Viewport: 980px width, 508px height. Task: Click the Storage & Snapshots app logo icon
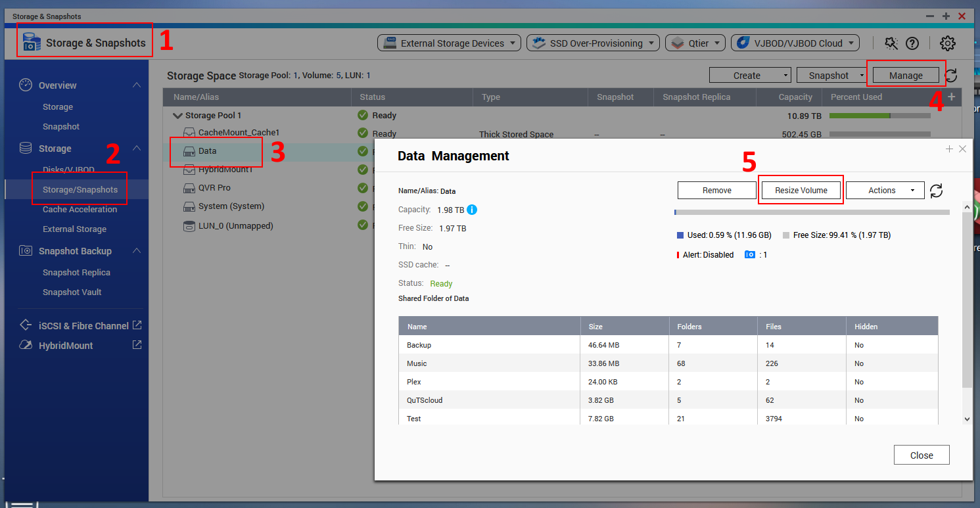click(x=32, y=43)
